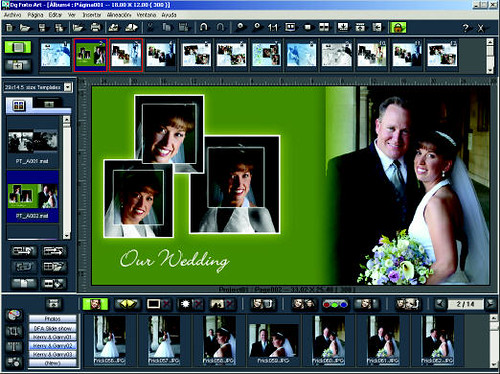
Task: Click the 2 / 14 page counter field
Action: coord(465,304)
